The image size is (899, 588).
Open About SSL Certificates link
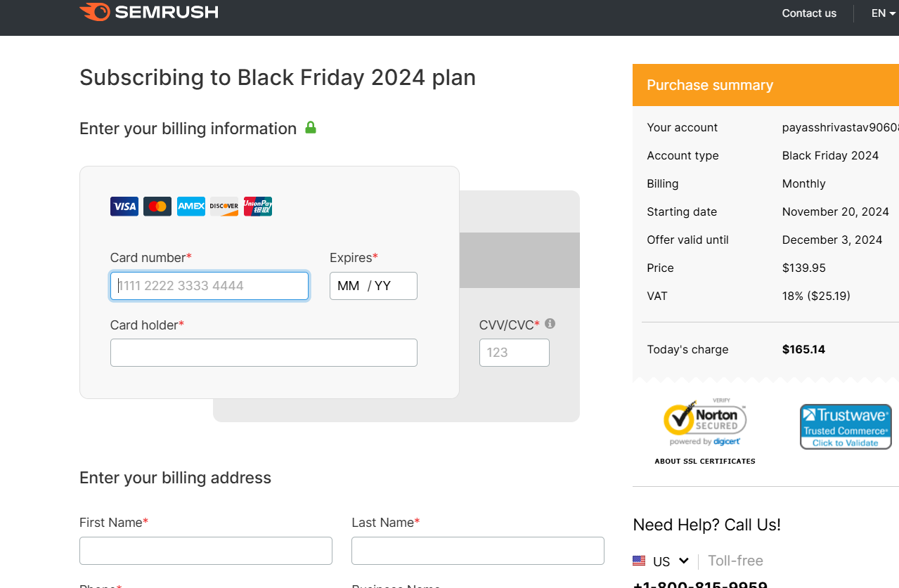[x=705, y=462]
